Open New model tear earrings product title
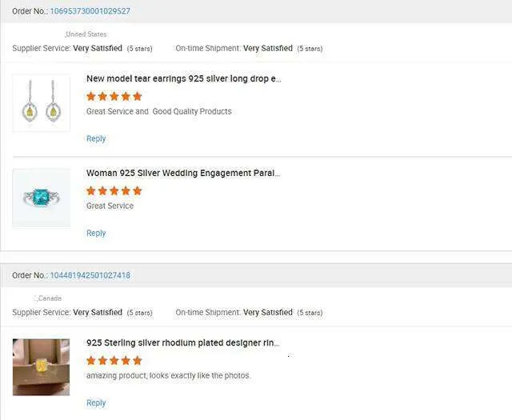The image size is (512, 420). tap(183, 79)
